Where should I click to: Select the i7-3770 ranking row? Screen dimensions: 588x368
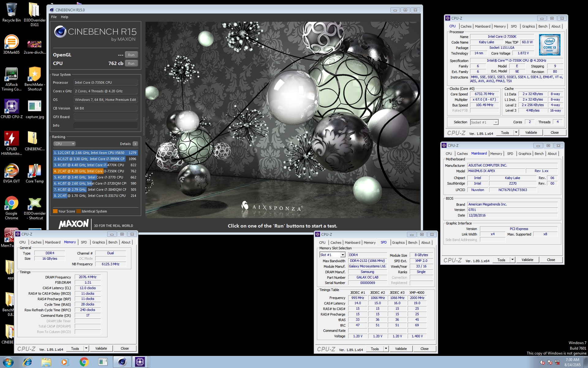point(95,177)
